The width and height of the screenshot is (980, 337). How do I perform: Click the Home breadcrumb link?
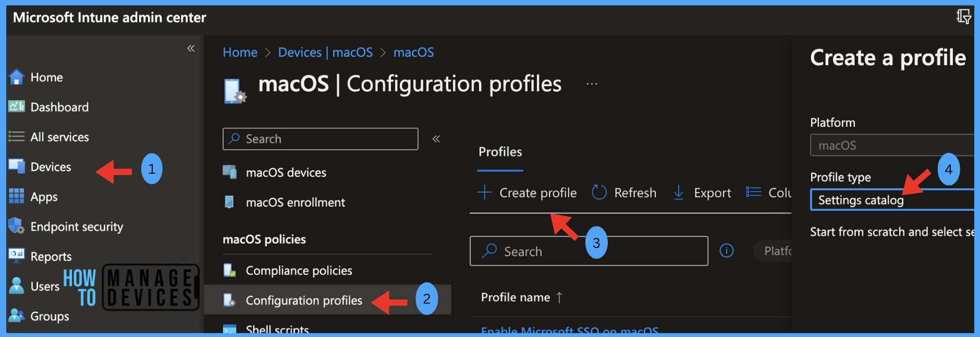(x=240, y=52)
